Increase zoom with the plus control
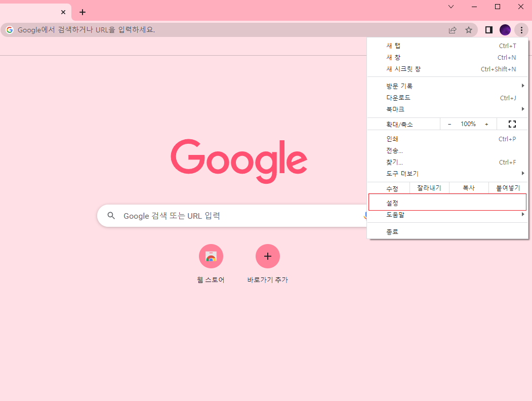Image resolution: width=532 pixels, height=401 pixels. point(486,124)
